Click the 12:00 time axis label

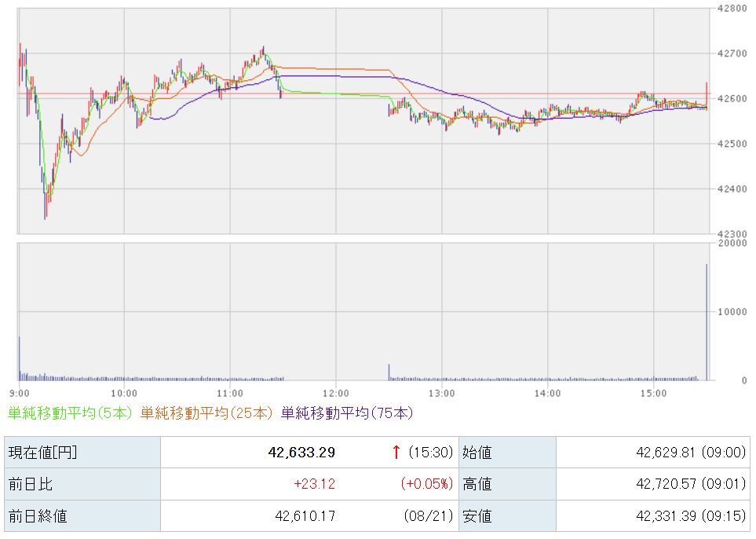pyautogui.click(x=336, y=394)
